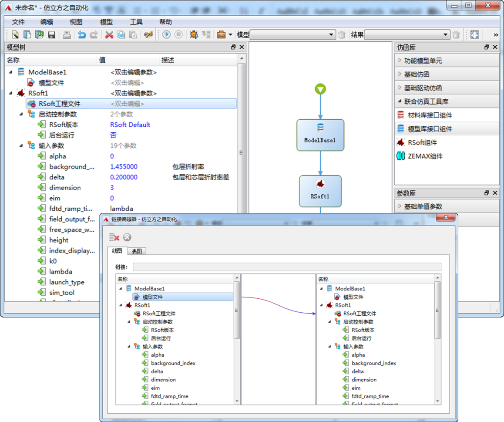Paste using the clipboard toolbar icon
The width and height of the screenshot is (504, 422).
pos(133,34)
